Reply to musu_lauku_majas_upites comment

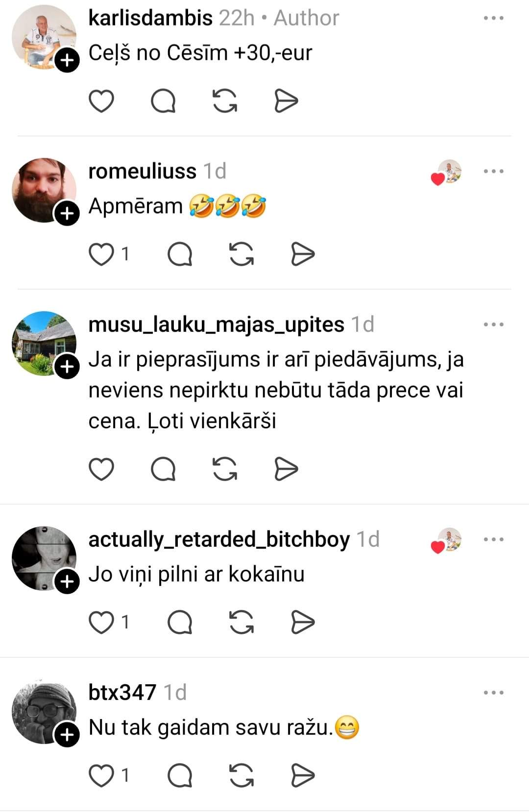(163, 469)
